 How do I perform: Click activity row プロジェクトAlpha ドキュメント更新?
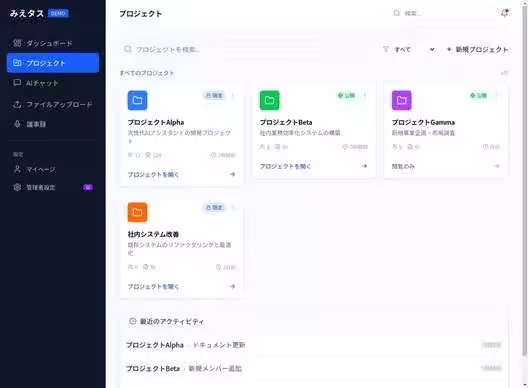click(314, 345)
